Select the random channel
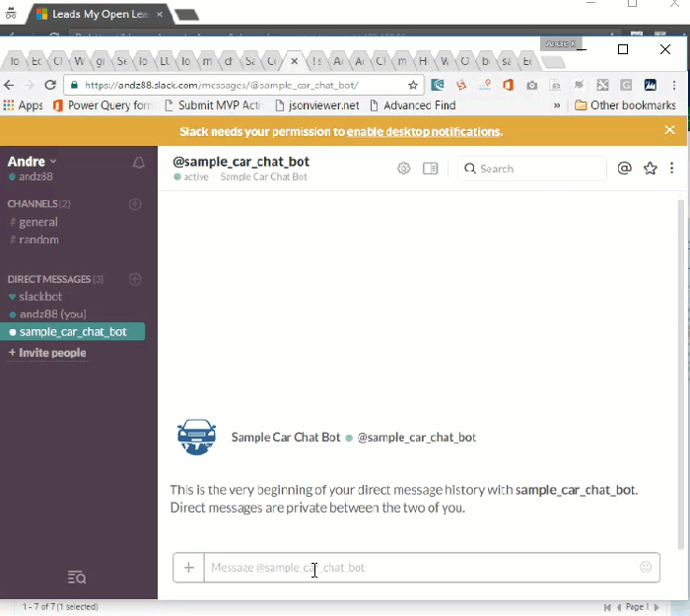Viewport: 690px width, 616px height. (x=37, y=240)
